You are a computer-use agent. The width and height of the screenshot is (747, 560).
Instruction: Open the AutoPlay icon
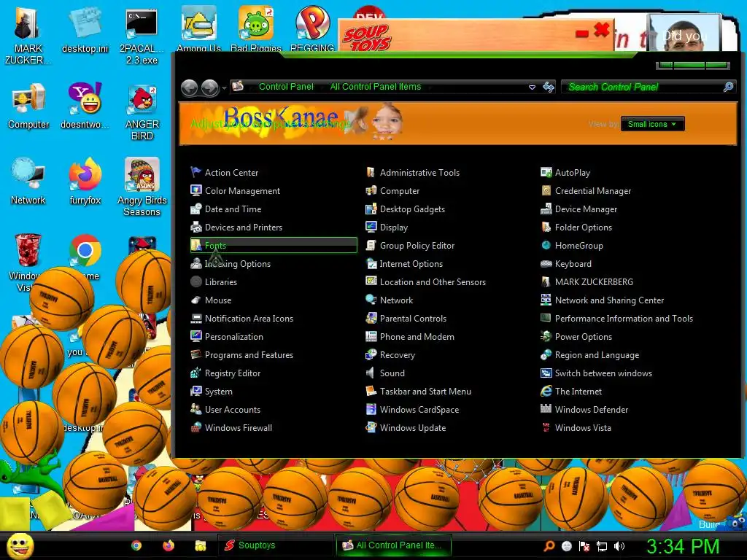point(546,172)
